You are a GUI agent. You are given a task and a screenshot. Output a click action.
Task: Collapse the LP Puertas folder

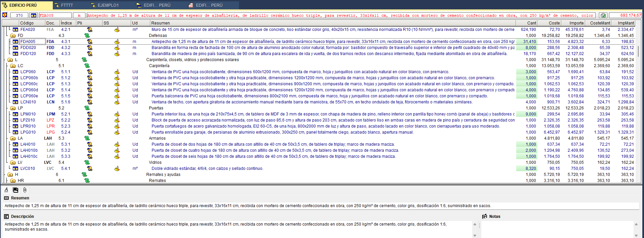tap(13, 108)
